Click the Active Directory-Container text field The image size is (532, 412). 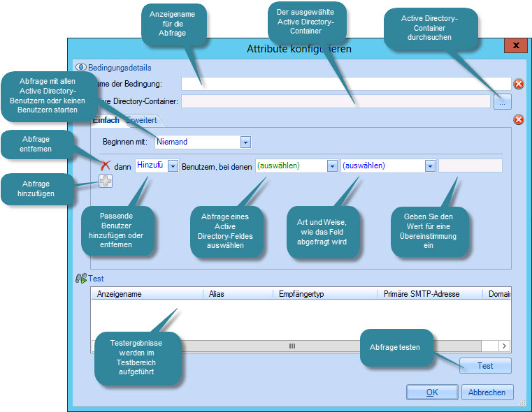[x=336, y=101]
